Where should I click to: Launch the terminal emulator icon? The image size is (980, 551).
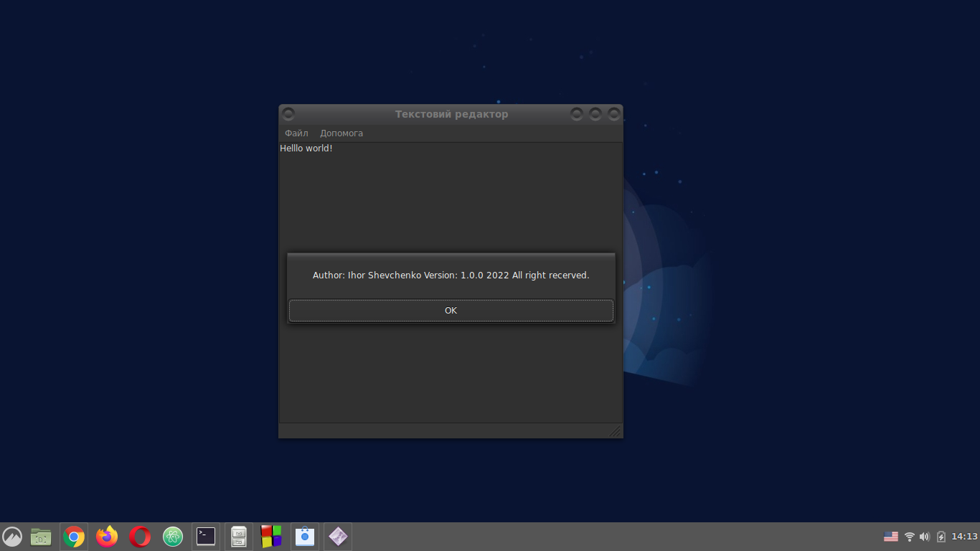tap(205, 536)
